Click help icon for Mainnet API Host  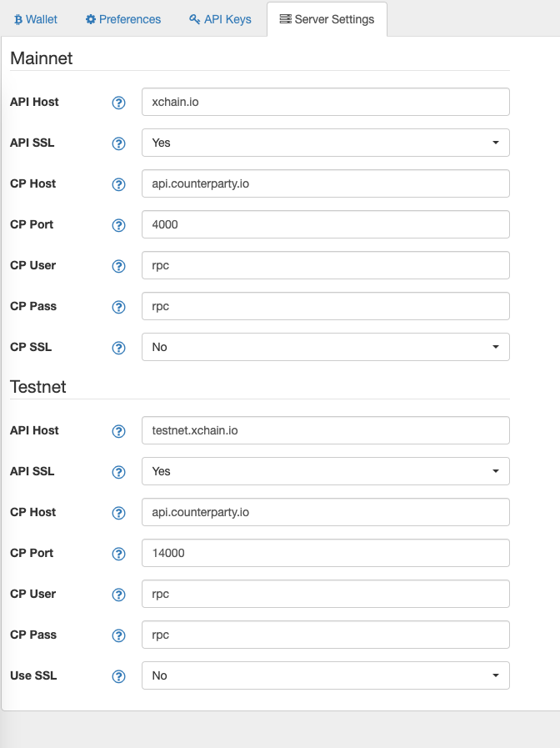tap(118, 103)
